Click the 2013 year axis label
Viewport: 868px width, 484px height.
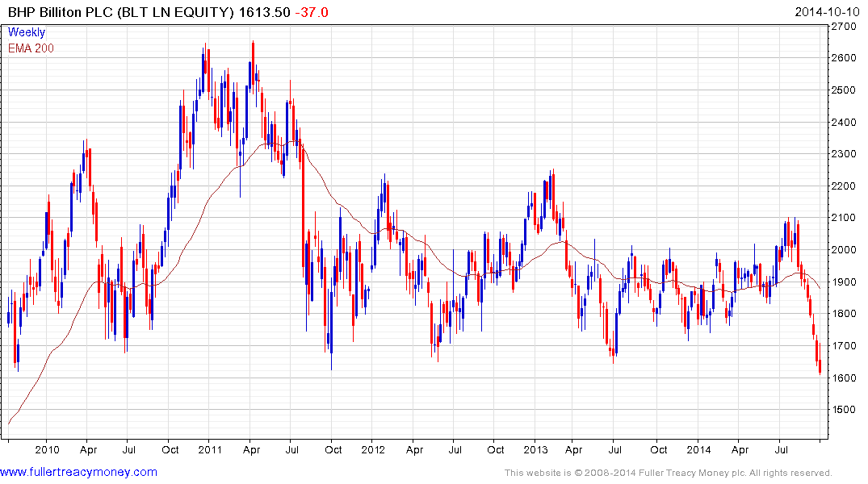point(535,449)
